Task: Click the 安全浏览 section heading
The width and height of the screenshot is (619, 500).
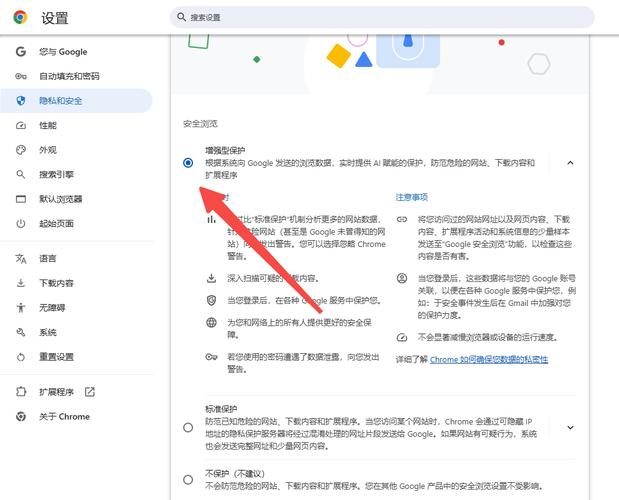Action: tap(200, 124)
